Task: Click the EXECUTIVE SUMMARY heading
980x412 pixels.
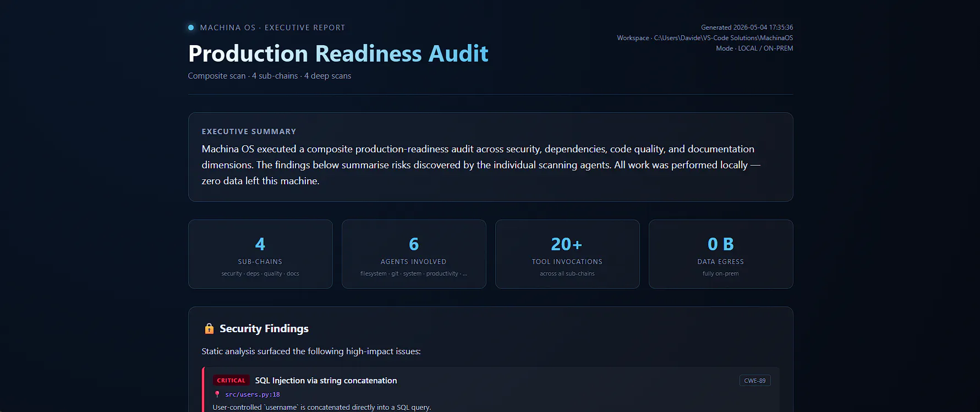Action: click(249, 131)
